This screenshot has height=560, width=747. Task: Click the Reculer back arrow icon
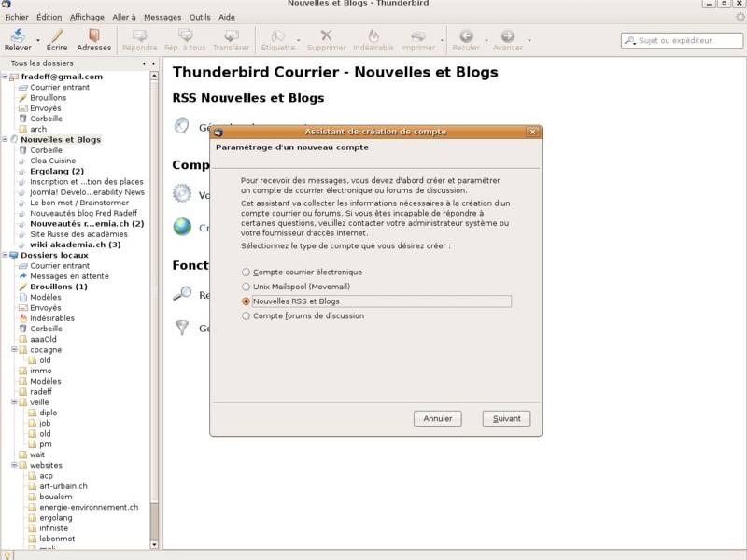[466, 35]
